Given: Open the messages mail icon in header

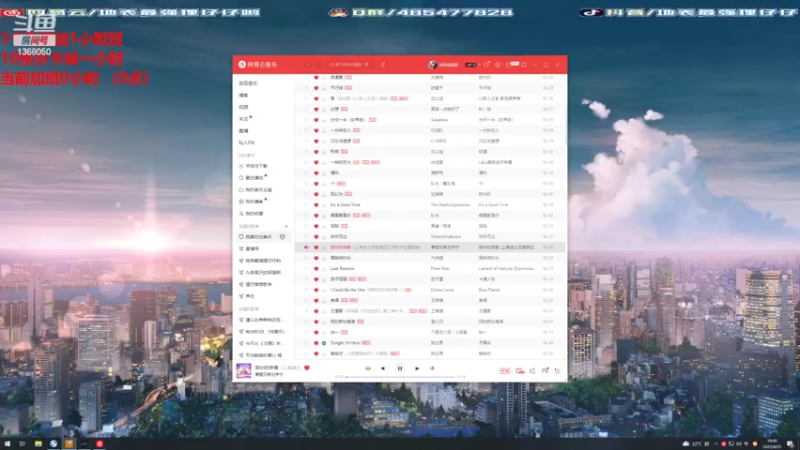Looking at the screenshot, I should coord(508,65).
